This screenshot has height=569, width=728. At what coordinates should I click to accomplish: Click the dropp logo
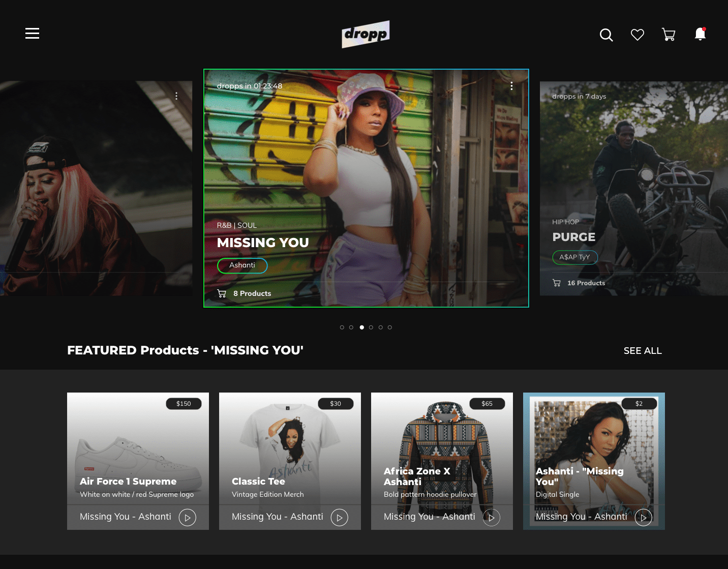[366, 34]
